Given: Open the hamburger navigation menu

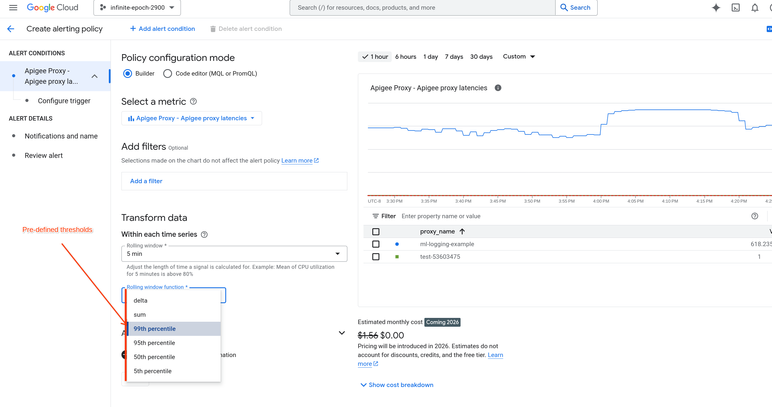Looking at the screenshot, I should [13, 7].
